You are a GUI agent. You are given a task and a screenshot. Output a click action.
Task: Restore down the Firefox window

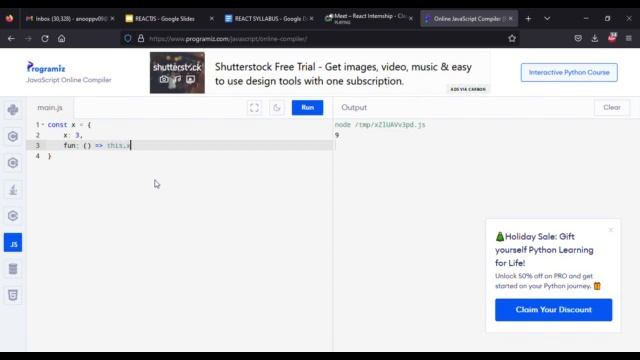[x=607, y=18]
